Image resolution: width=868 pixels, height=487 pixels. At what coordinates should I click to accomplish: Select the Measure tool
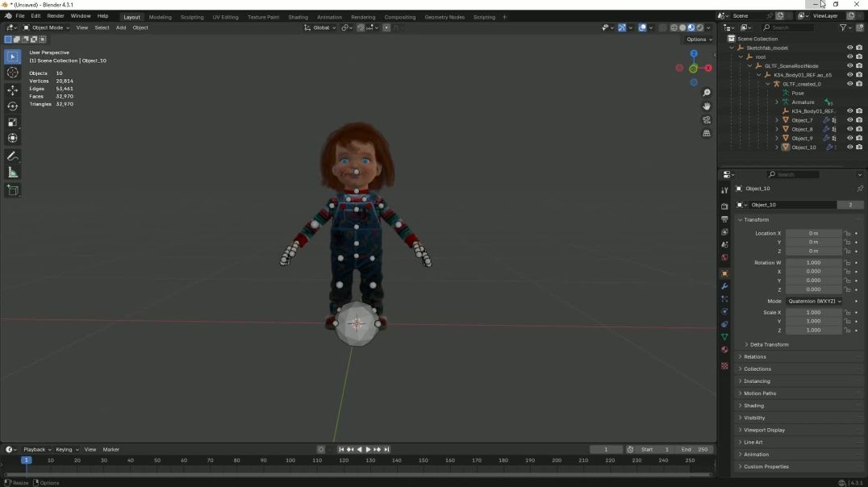(x=12, y=172)
